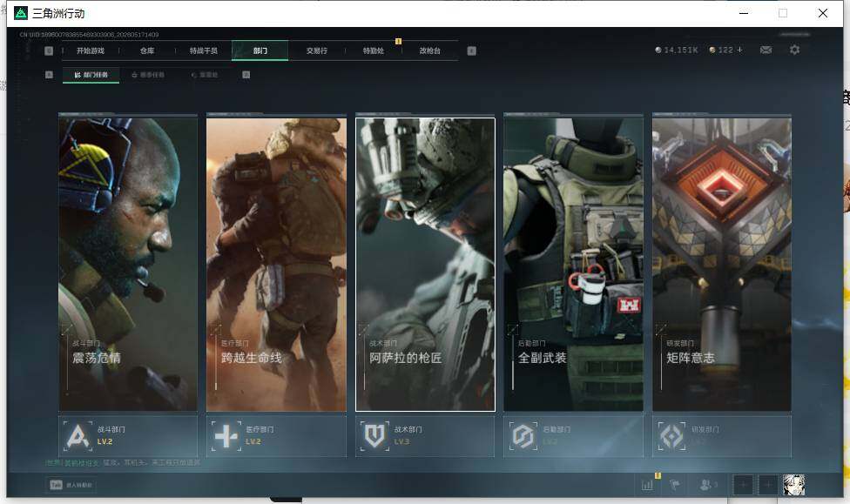Open the 开始游戏 tab
This screenshot has width=850, height=504.
click(90, 50)
